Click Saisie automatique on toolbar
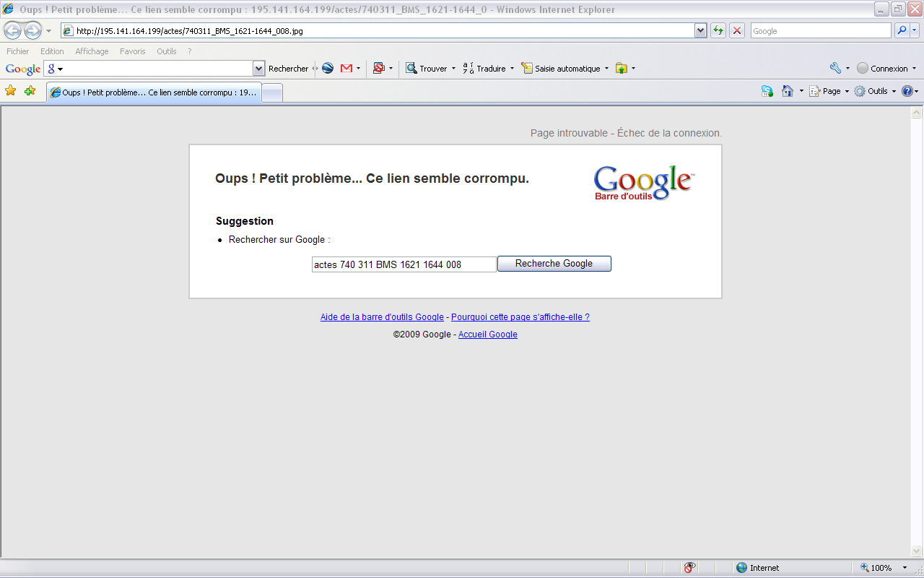Viewport: 924px width, 578px height. point(561,69)
